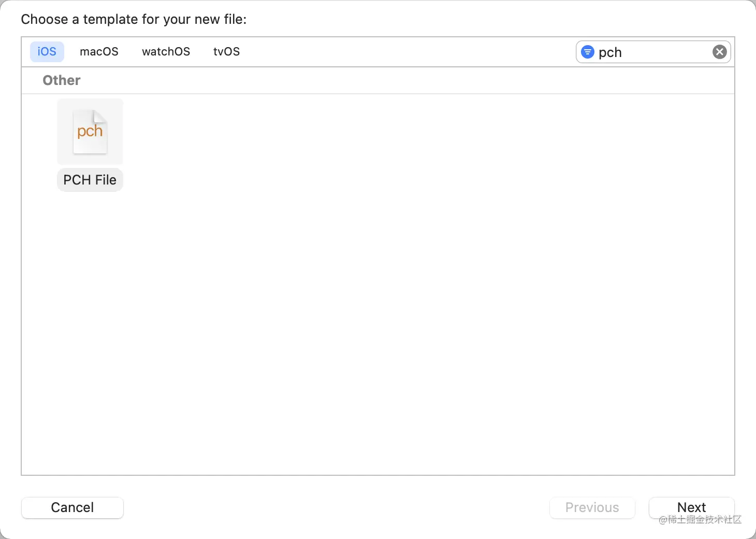Screen dimensions: 756x539
Task: Switch to the iOS platform tab
Action: (x=47, y=52)
